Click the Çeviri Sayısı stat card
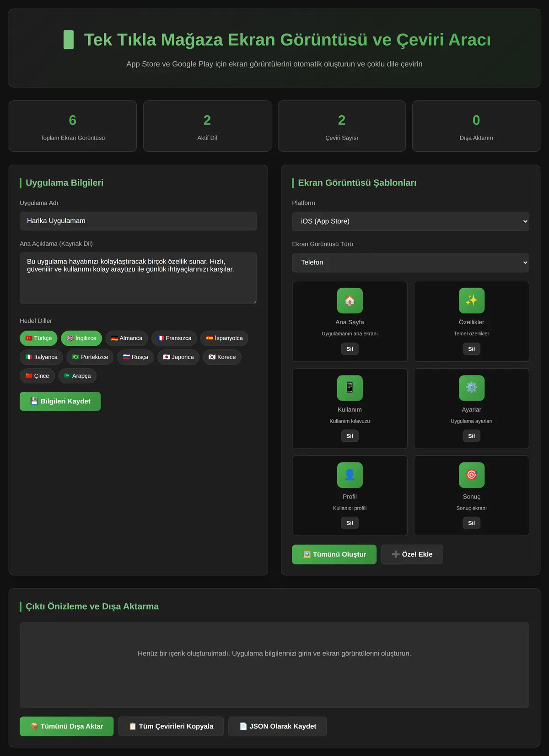549x756 pixels. [342, 126]
